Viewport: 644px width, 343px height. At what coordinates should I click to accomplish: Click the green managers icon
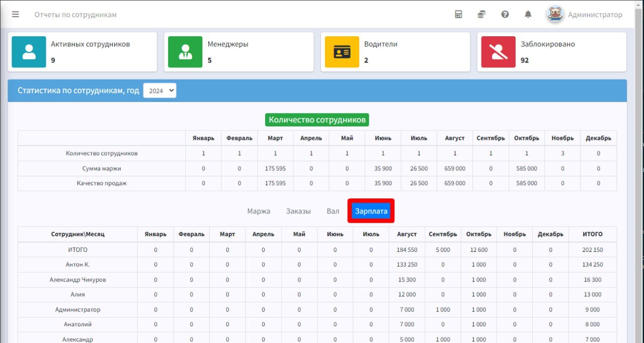(186, 52)
